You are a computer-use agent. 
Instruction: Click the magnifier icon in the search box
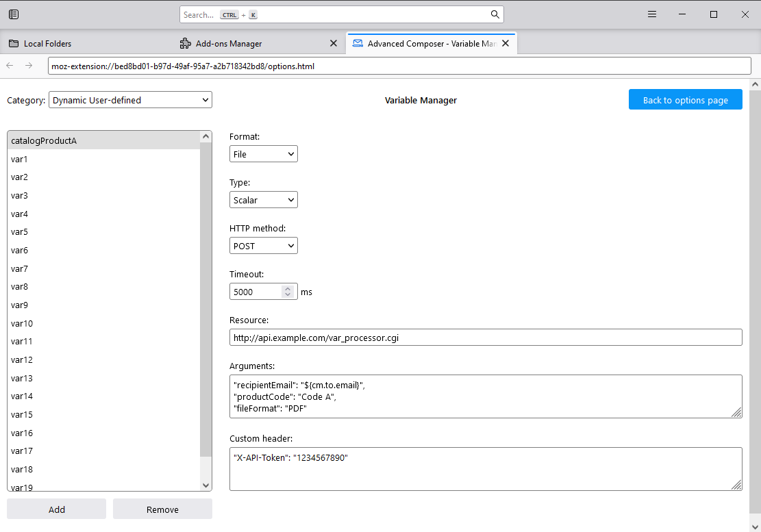click(x=495, y=14)
